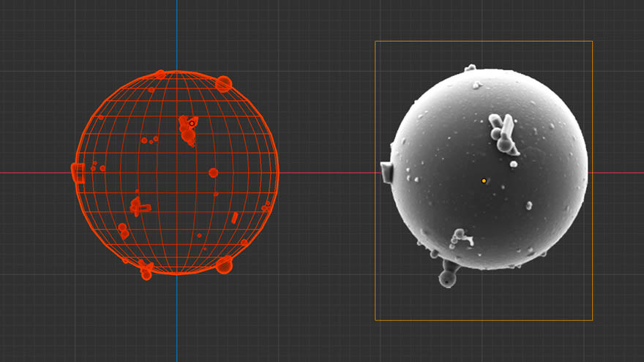Click particle cluster on photo sphere's lower left
Viewport: 644px width, 362px height.
click(460, 237)
